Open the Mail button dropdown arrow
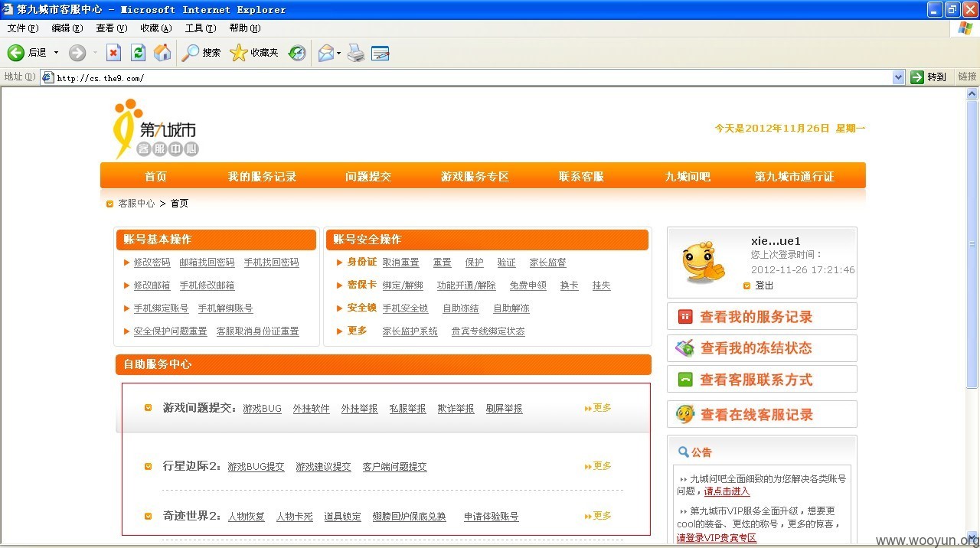The height and width of the screenshot is (548, 980). 339,52
